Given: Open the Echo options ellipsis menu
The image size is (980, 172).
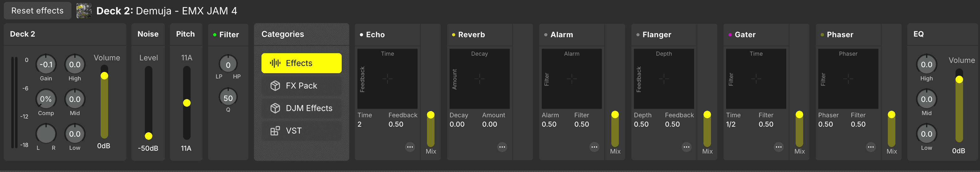Looking at the screenshot, I should coord(410,147).
